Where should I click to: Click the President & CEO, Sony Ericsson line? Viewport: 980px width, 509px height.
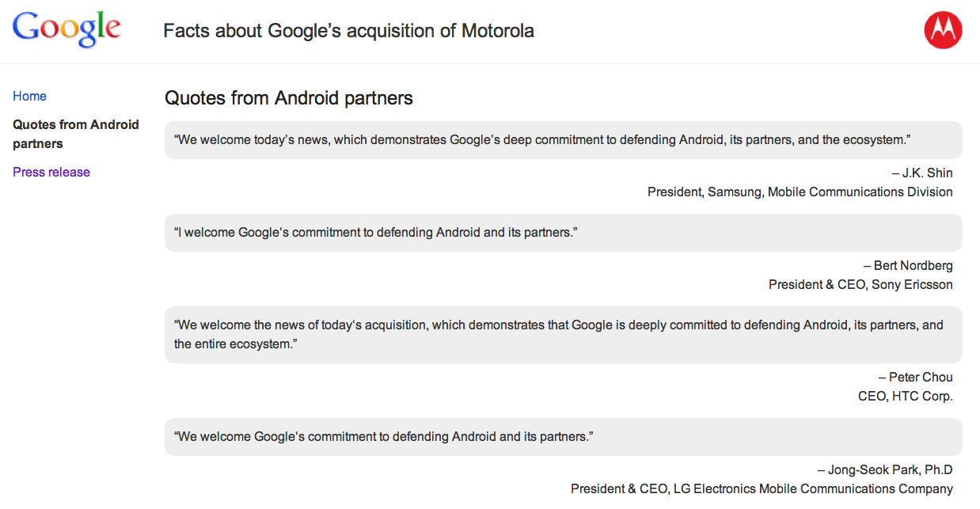click(x=860, y=284)
